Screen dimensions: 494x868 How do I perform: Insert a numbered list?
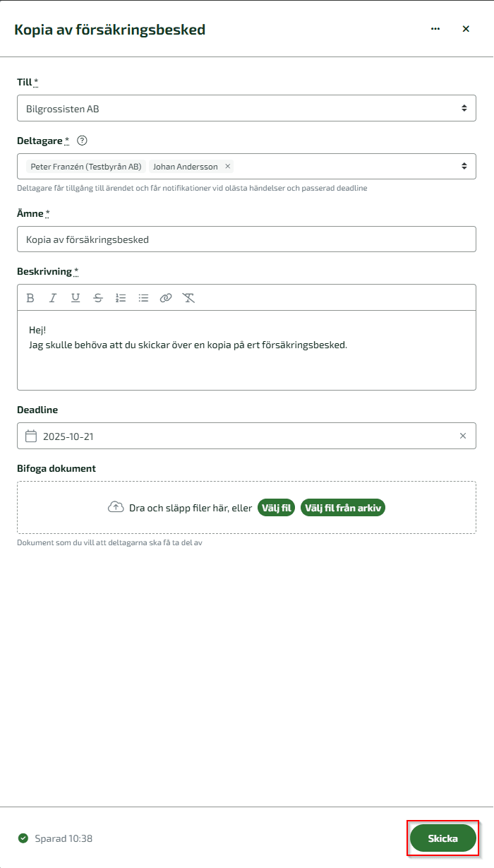click(121, 298)
